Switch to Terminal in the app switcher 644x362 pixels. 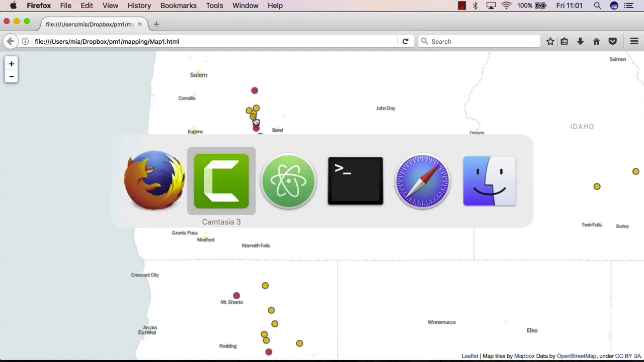(355, 181)
